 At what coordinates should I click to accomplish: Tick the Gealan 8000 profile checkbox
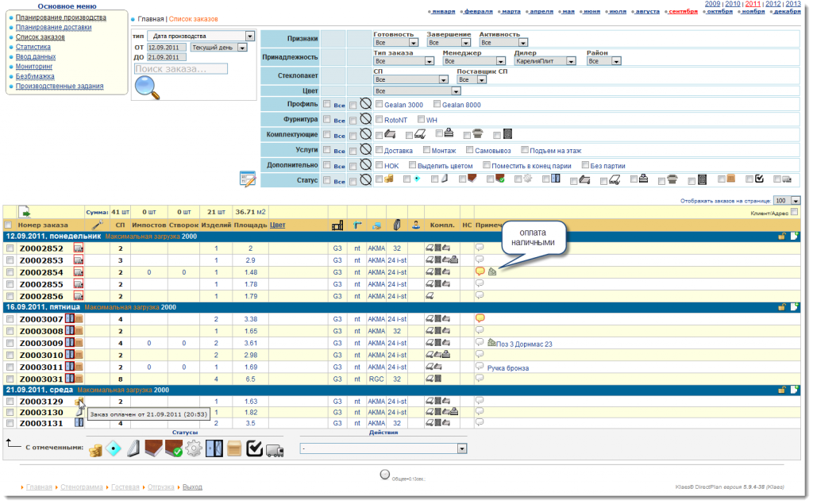click(437, 104)
